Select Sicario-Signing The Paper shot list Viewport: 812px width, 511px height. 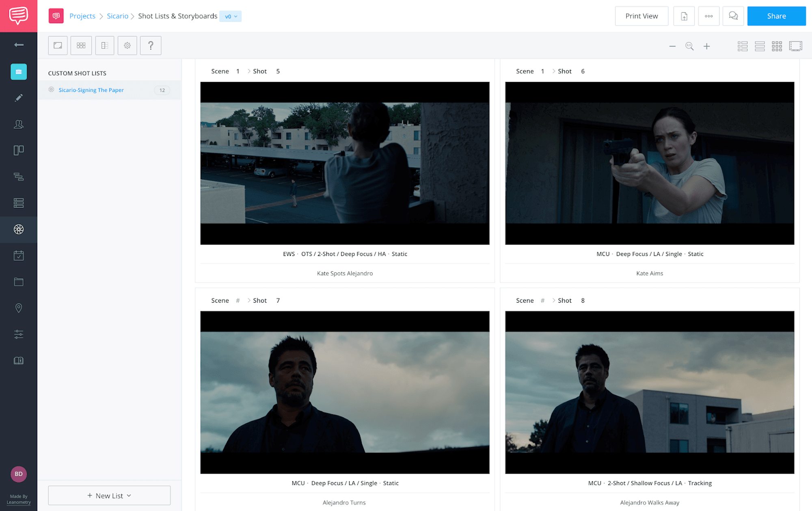tap(91, 90)
